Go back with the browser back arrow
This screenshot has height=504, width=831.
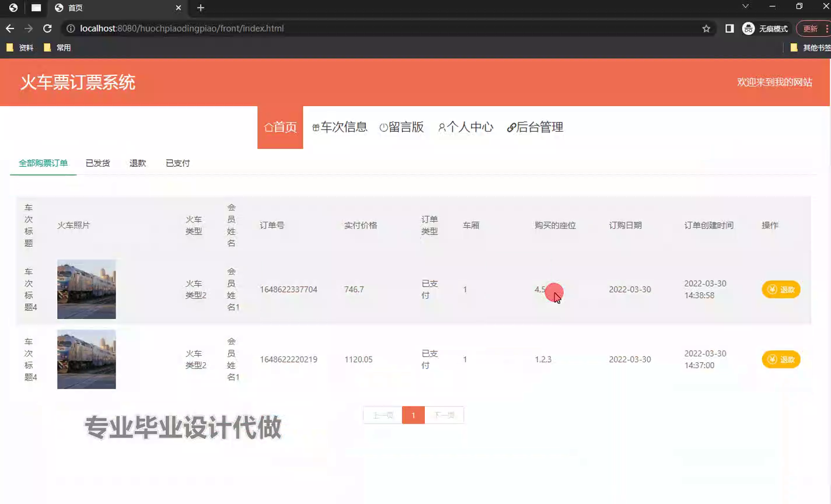point(10,28)
